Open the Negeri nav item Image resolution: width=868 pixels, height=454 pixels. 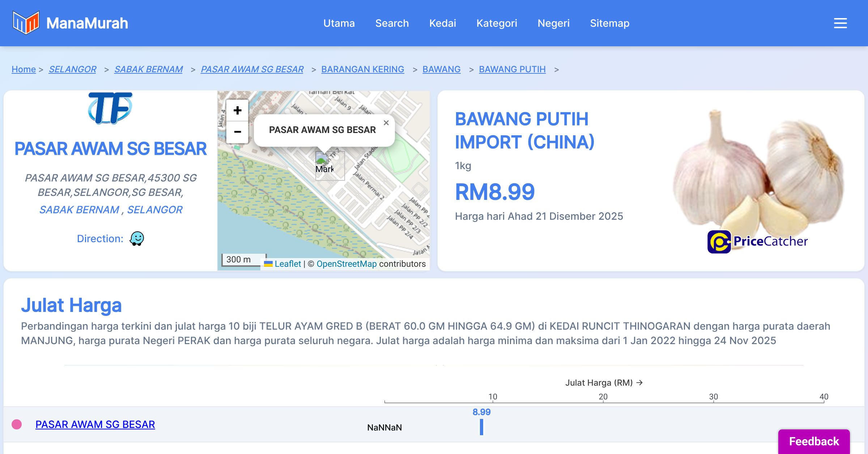(x=553, y=23)
